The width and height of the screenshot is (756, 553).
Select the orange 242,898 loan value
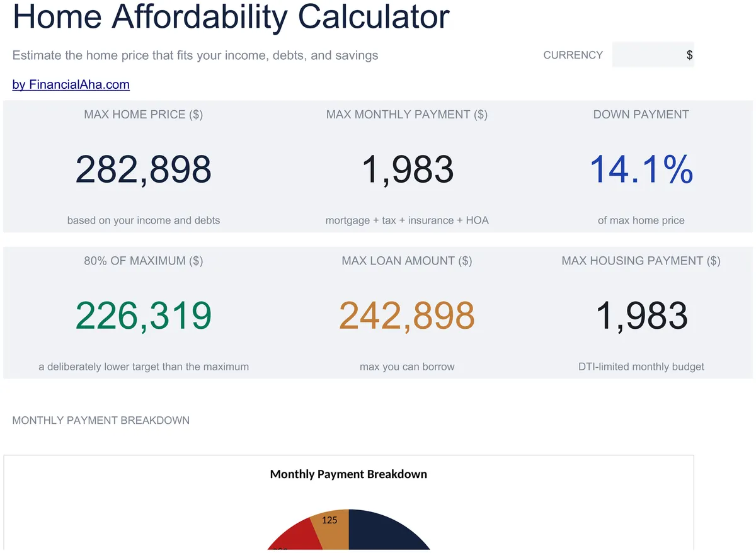(407, 316)
